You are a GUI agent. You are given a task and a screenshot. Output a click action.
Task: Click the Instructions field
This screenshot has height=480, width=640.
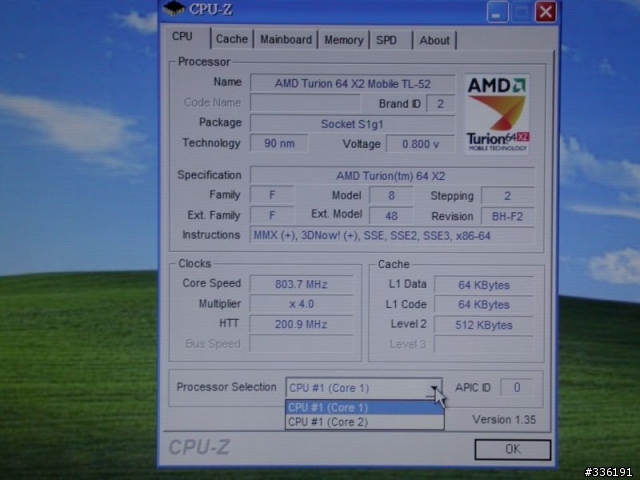[x=392, y=236]
